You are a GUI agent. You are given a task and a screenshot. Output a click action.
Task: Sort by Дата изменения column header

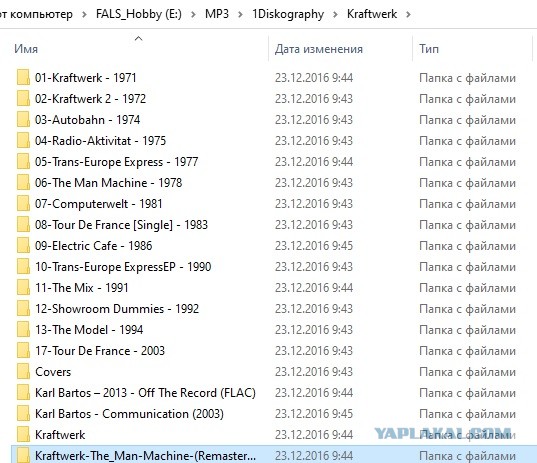click(319, 49)
